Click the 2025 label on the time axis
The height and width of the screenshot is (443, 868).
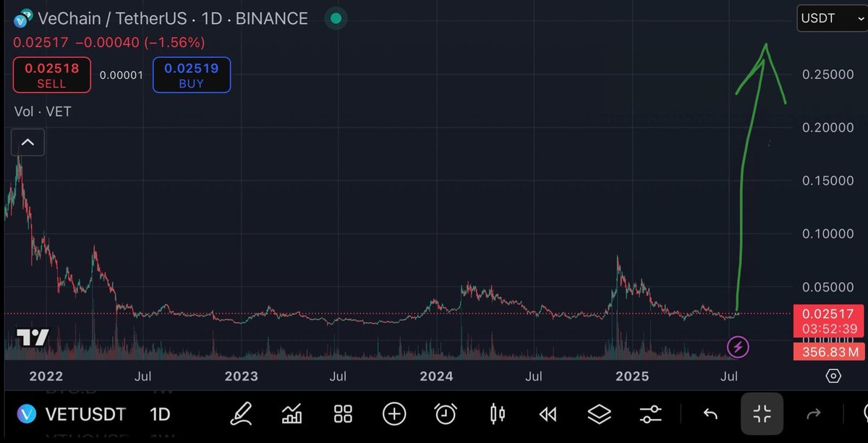coord(632,376)
